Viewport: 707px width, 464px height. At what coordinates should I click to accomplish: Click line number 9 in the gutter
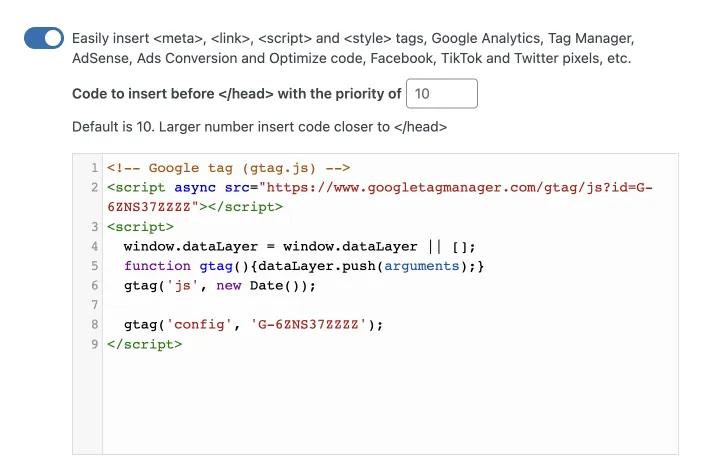[94, 344]
